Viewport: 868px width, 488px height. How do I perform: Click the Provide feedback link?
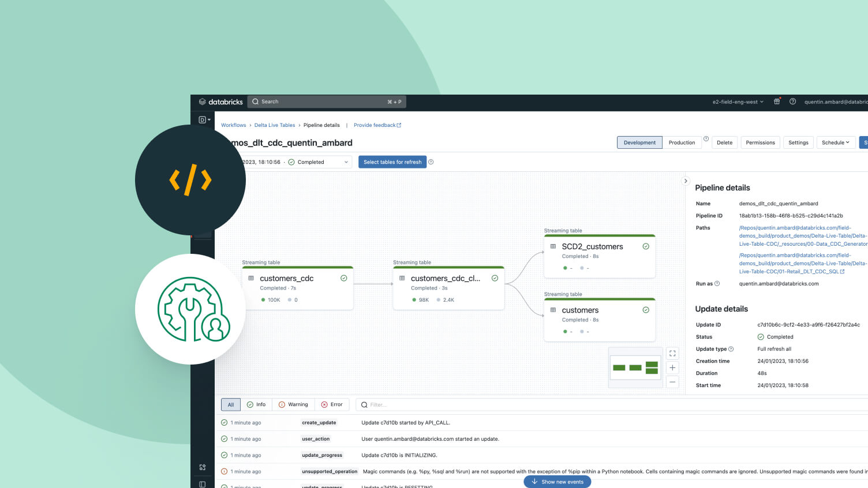375,125
